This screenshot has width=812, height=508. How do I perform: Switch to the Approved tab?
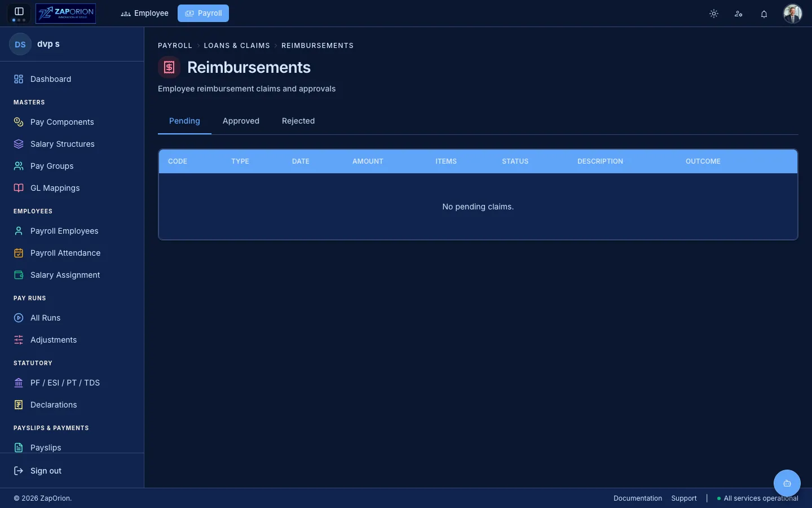(x=241, y=121)
